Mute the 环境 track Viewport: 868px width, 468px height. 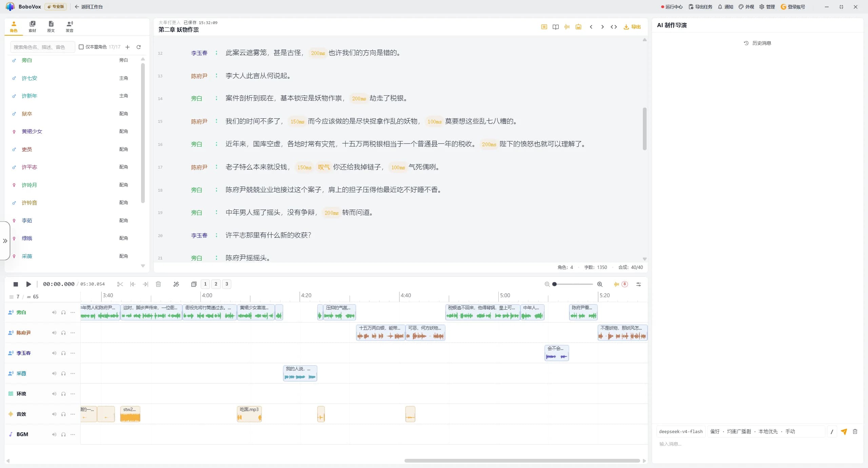[x=54, y=394]
